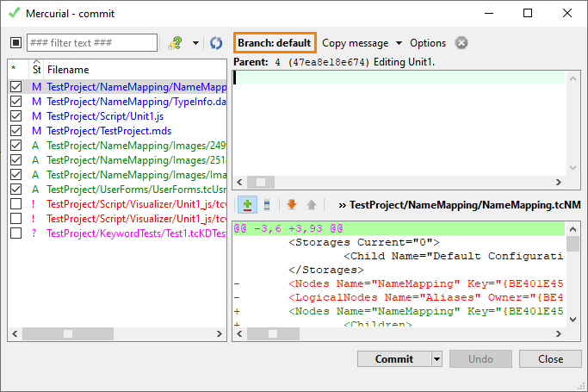The width and height of the screenshot is (588, 392).
Task: Check the KeywordTests/Test1.tcKDTest file checkbox
Action: (x=15, y=233)
